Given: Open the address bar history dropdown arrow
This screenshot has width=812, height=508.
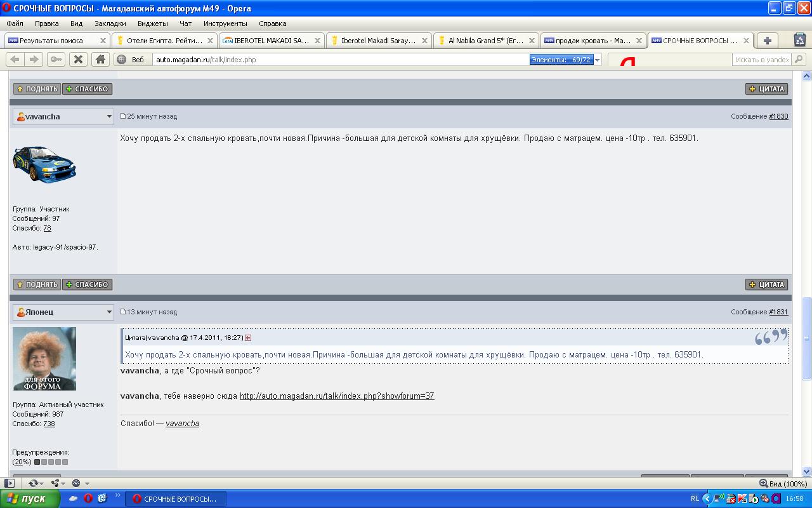Looking at the screenshot, I should coord(597,60).
